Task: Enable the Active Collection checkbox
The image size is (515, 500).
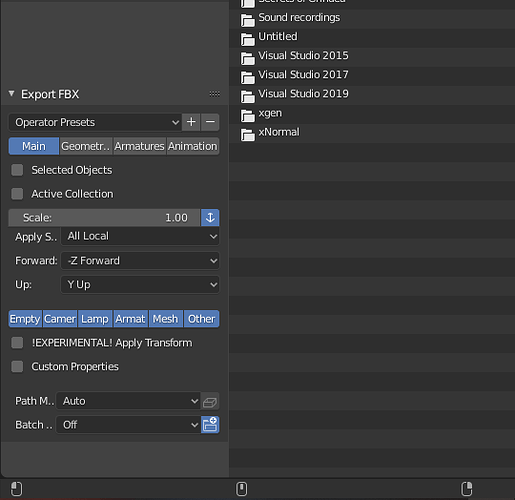Action: pyautogui.click(x=17, y=194)
